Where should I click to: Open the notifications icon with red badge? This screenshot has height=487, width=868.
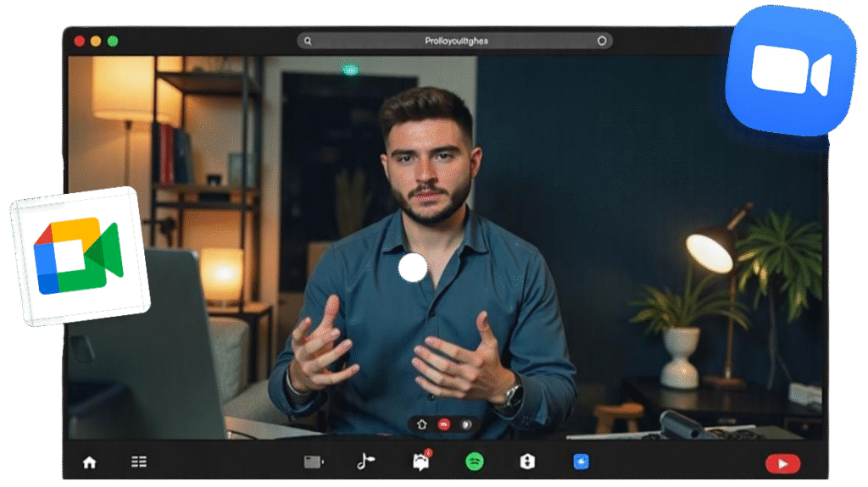click(420, 461)
